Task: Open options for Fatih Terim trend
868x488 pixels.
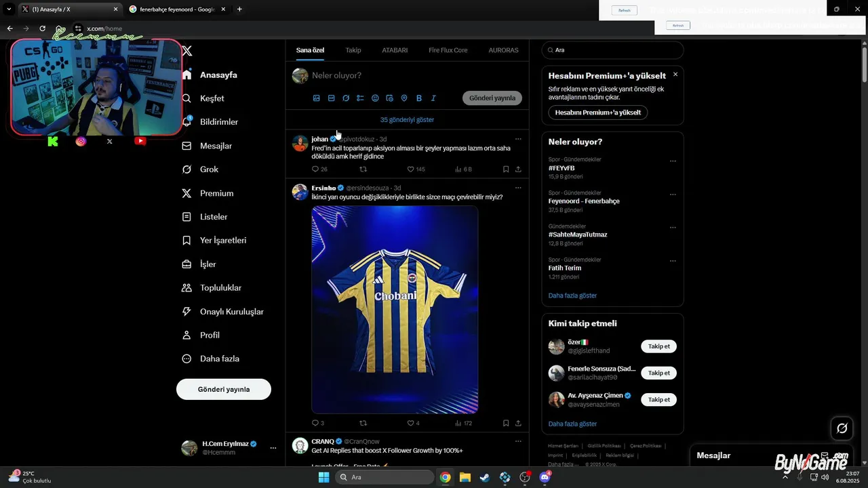Action: click(x=673, y=261)
